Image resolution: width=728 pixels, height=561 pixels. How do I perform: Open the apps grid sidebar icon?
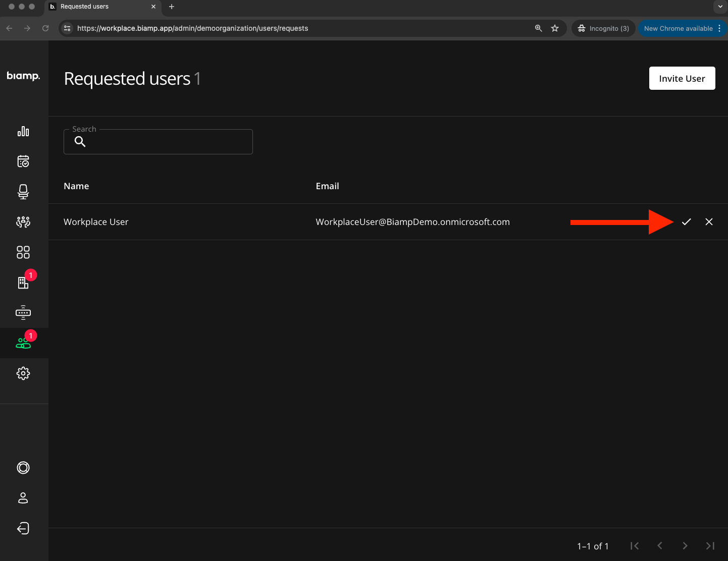(x=23, y=252)
